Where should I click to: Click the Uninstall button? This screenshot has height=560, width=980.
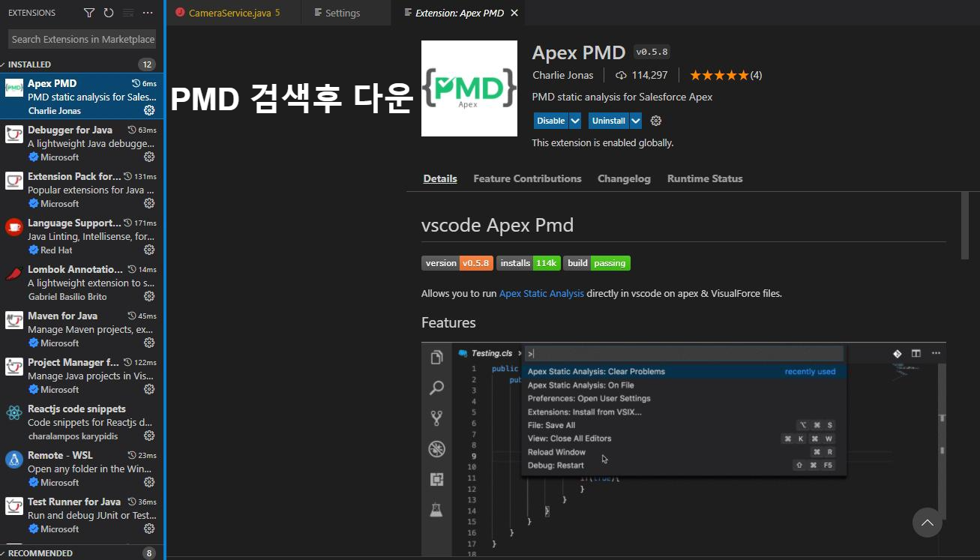click(x=609, y=121)
